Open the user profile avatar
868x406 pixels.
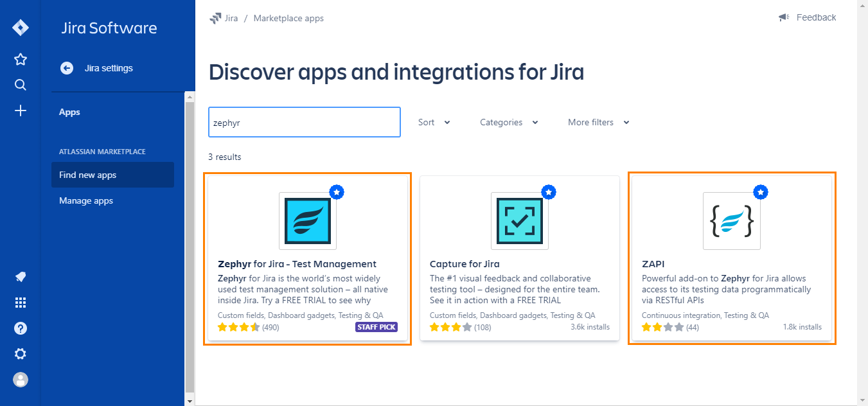tap(21, 380)
